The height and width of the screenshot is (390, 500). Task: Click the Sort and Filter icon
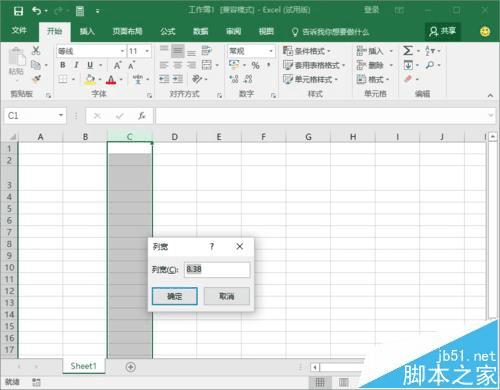point(430,51)
